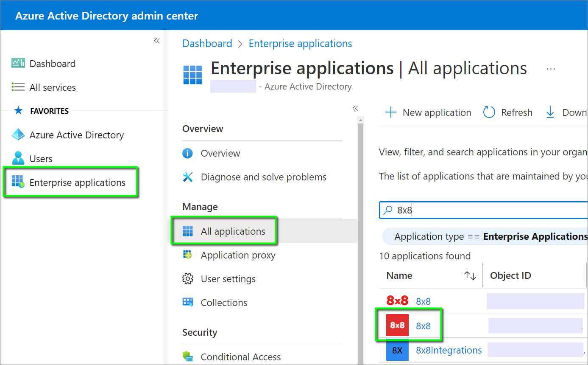Viewport: 588px width, 365px height.
Task: Go to Dashboard in left sidebar
Action: click(x=53, y=64)
